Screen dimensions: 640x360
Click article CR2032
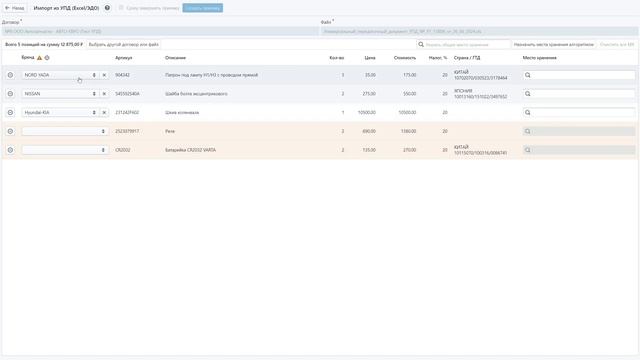pos(123,150)
